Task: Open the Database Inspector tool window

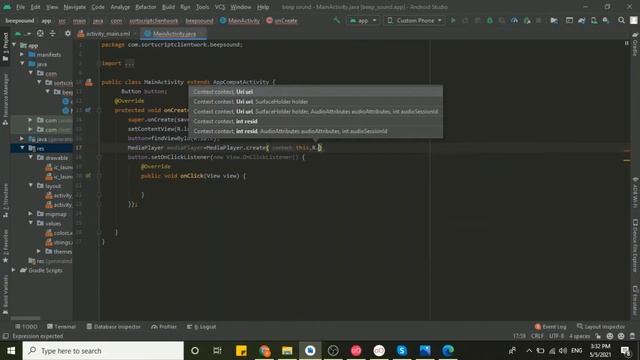Action: (x=113, y=327)
